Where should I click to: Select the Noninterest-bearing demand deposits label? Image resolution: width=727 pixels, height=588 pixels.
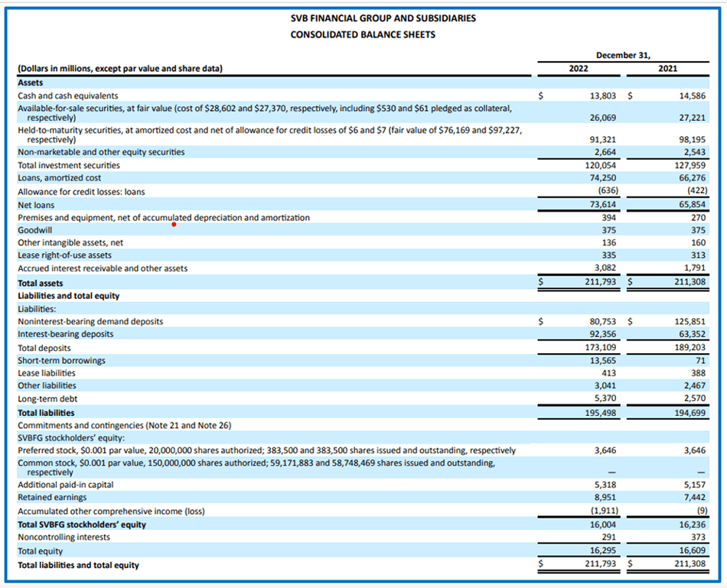90,322
